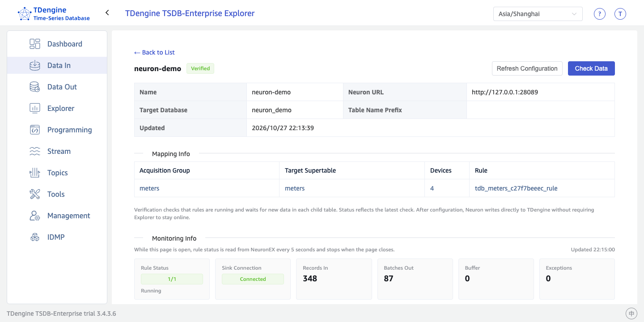
Task: Click the devices count 4 link
Action: point(432,188)
